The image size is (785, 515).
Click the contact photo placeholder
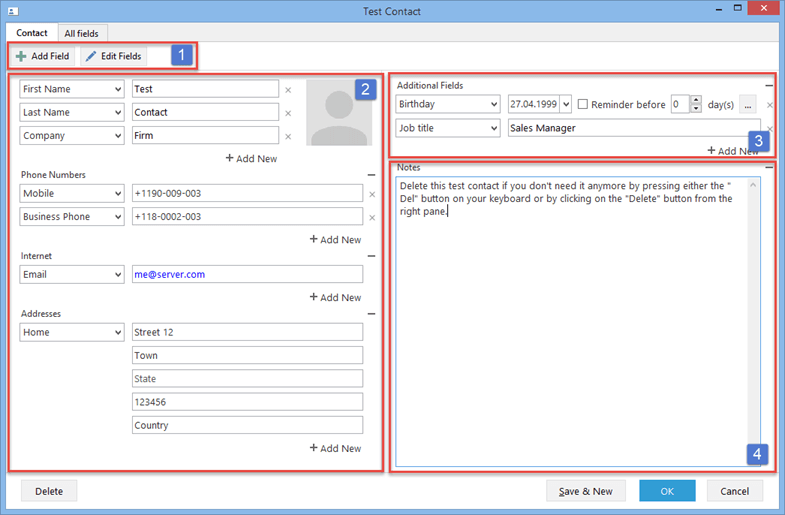point(339,113)
